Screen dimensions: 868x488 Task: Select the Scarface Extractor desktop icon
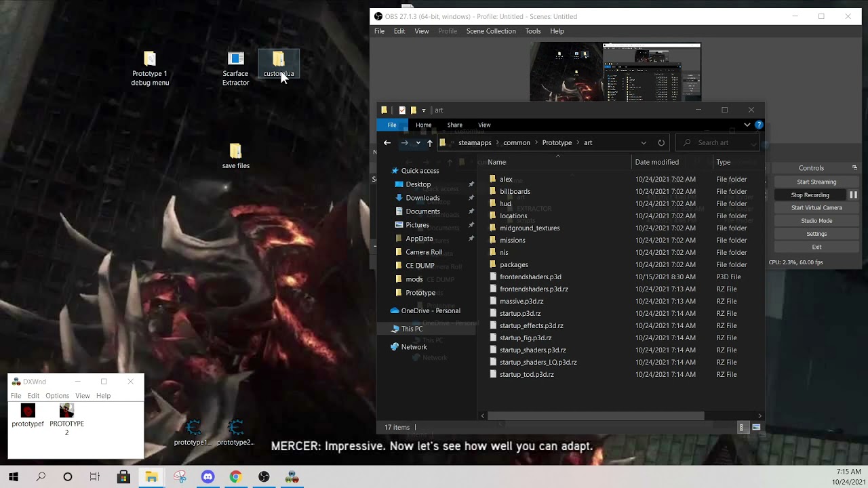[x=235, y=68]
